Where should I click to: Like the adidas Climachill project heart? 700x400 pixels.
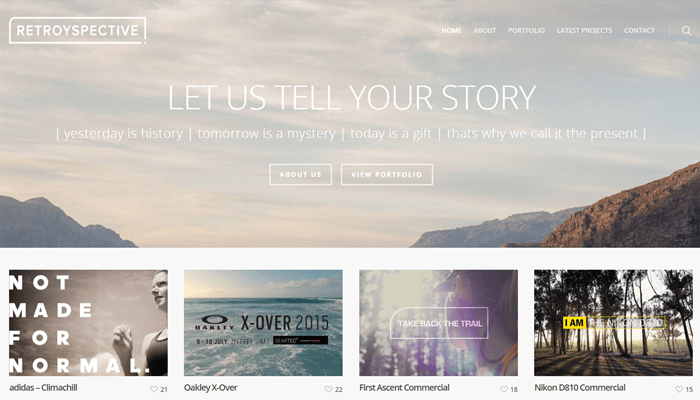tap(154, 389)
